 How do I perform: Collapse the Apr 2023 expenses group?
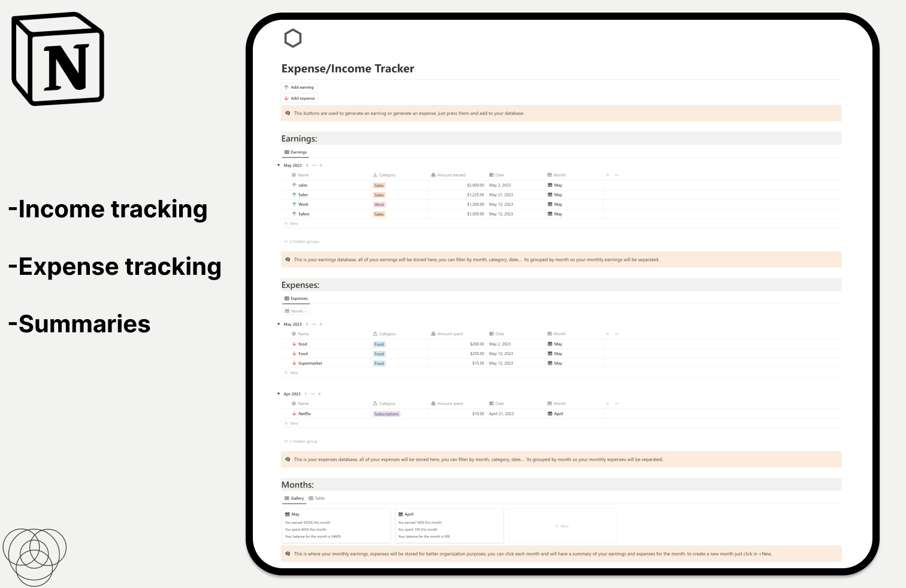point(279,394)
